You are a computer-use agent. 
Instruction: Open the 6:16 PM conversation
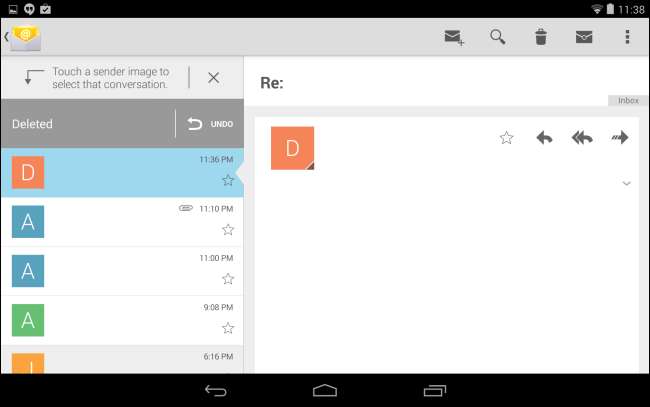(x=122, y=359)
